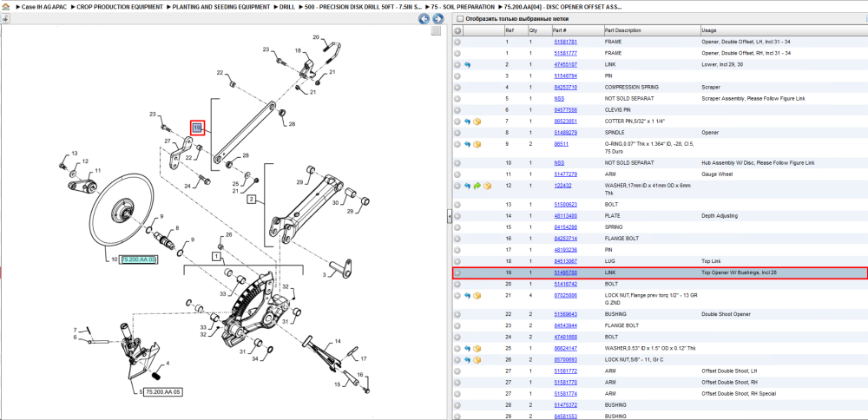Click the package icon on LOCK NUT 85700693 row
The image size is (868, 420).
point(477,359)
